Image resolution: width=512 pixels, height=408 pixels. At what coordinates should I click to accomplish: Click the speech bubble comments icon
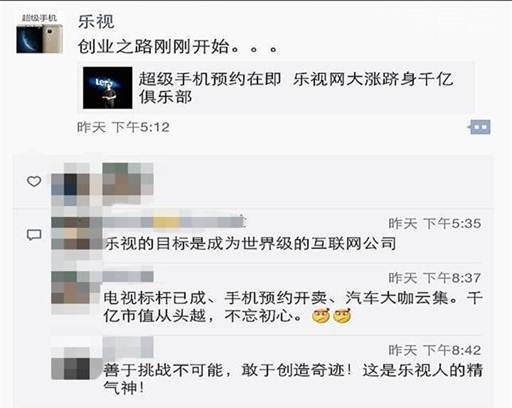[x=34, y=235]
